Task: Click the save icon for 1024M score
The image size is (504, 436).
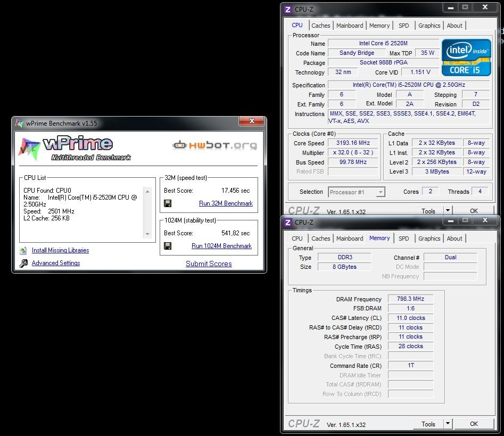Action: pyautogui.click(x=168, y=246)
